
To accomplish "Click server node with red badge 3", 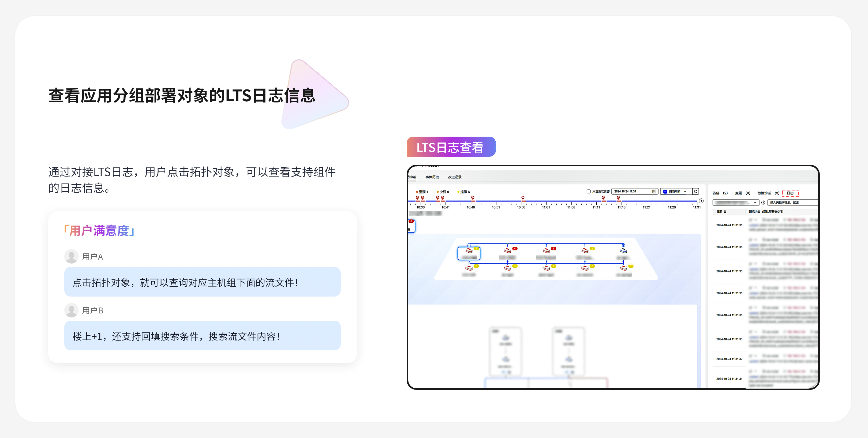I will click(x=547, y=250).
